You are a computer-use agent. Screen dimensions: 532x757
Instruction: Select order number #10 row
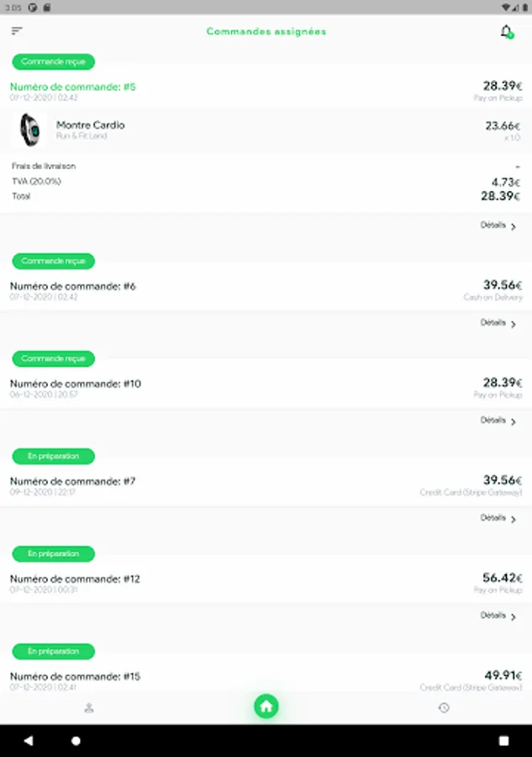(x=266, y=388)
